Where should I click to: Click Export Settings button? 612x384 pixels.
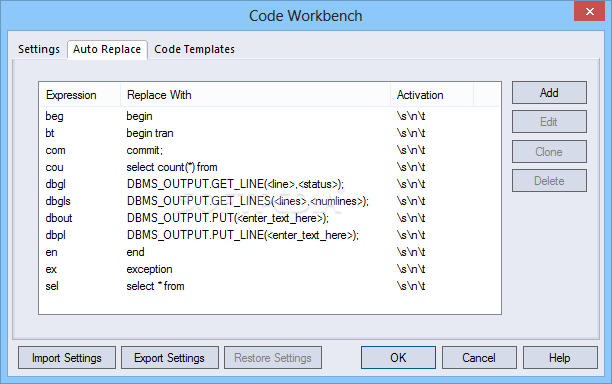(170, 357)
